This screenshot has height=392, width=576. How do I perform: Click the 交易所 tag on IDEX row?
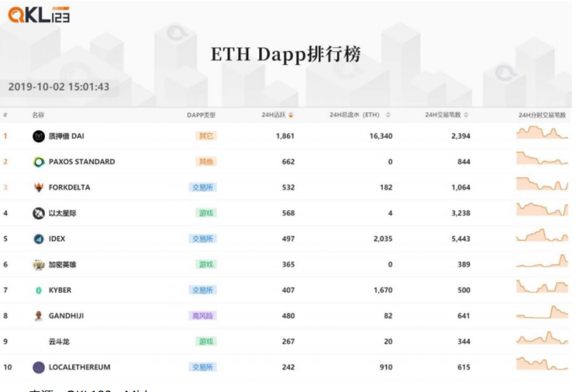(x=203, y=239)
